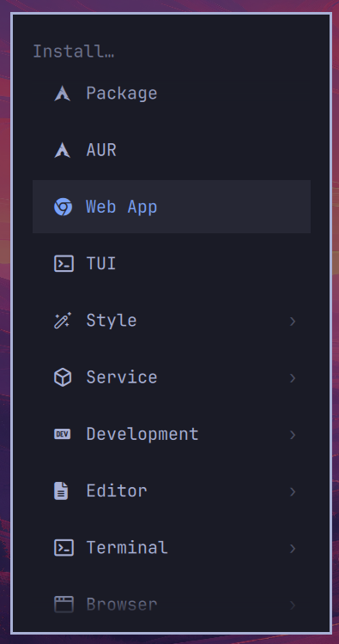The image size is (339, 644).
Task: Click the terminal prompt icon beside TUI
Action: (x=64, y=263)
